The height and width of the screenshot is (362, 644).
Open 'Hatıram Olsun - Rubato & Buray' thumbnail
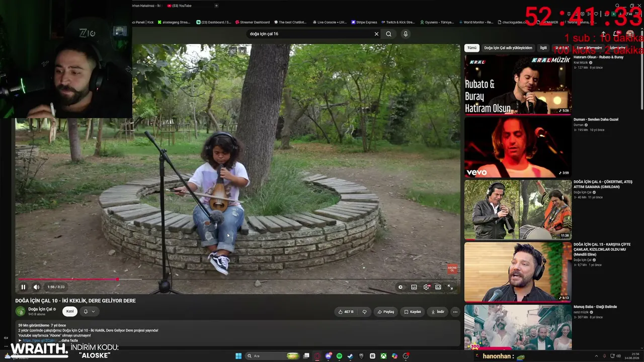click(518, 84)
